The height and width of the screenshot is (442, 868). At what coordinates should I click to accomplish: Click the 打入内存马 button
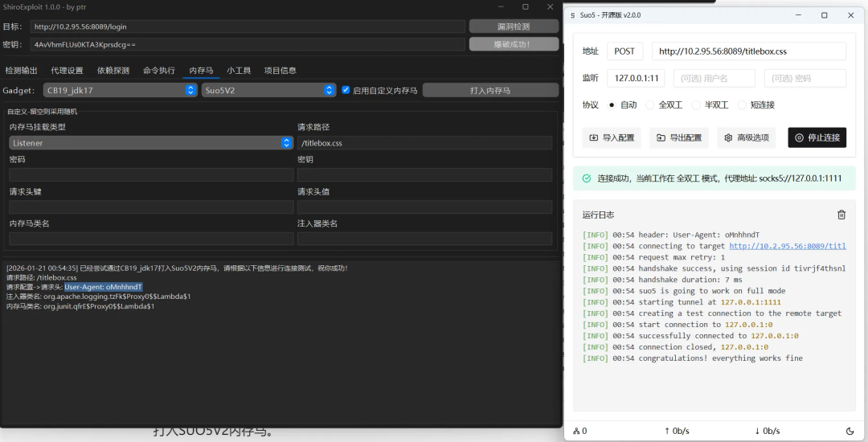coord(490,90)
